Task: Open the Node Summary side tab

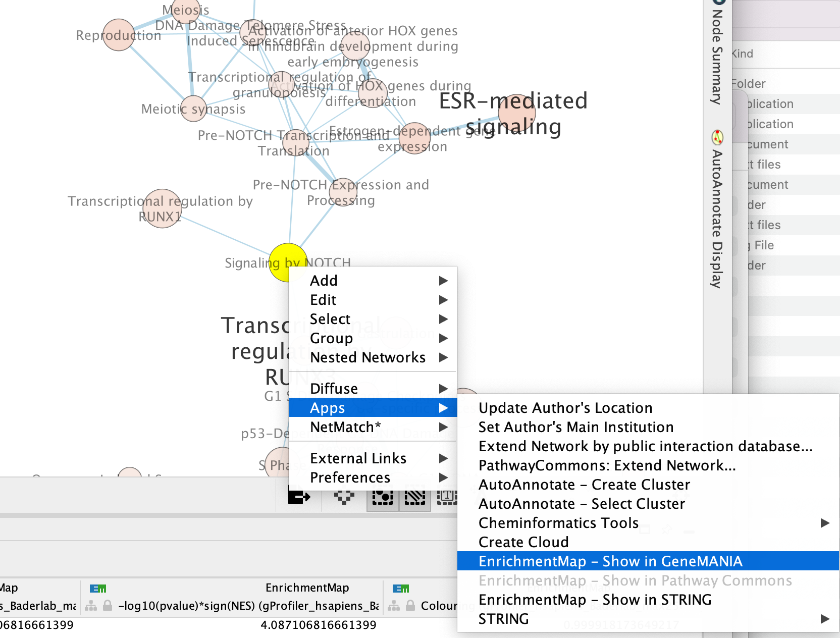Action: point(717,56)
